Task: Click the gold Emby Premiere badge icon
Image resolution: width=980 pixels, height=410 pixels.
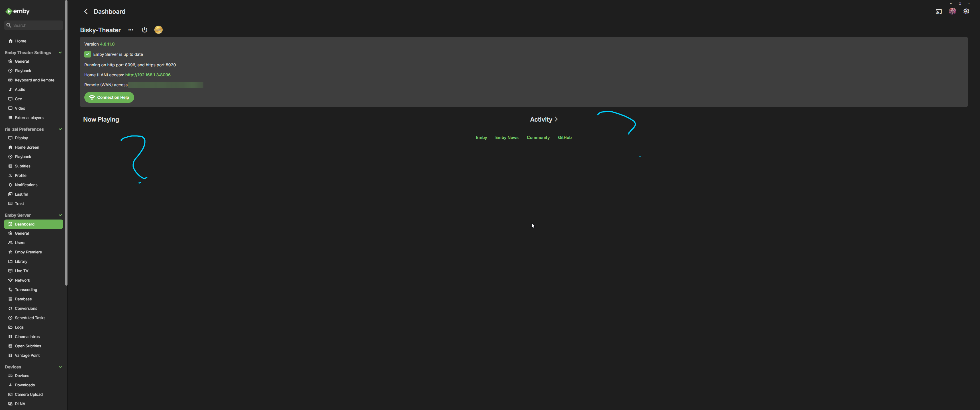Action: pos(159,30)
